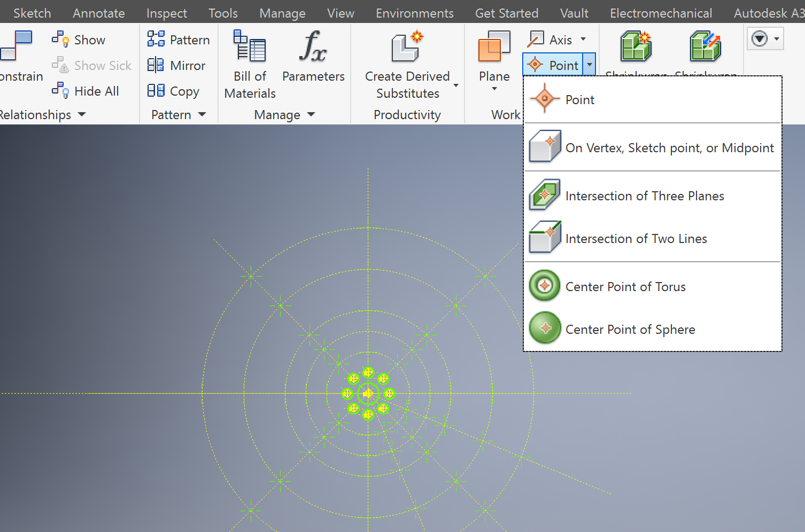Expand the Relationships panel dropdown
Image resolution: width=805 pixels, height=532 pixels.
click(82, 114)
